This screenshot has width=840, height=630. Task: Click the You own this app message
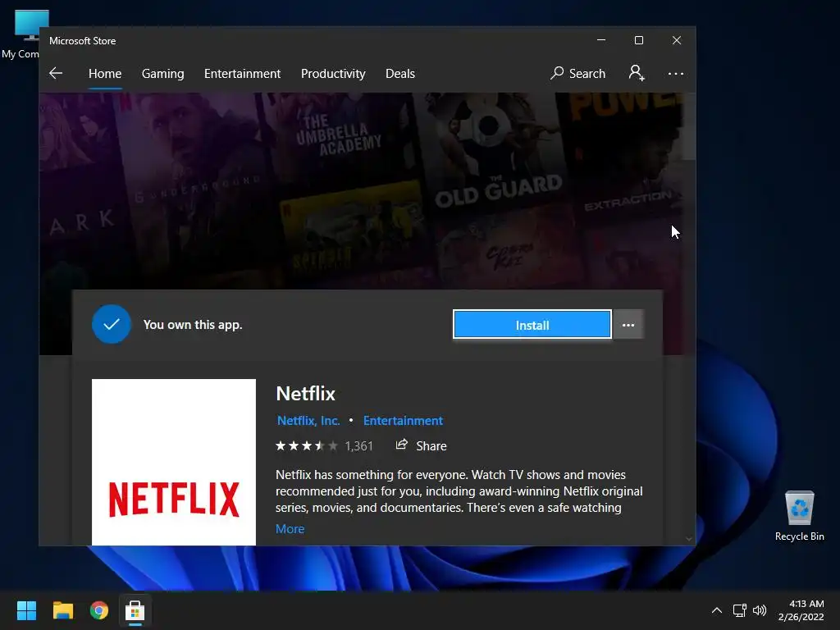coord(193,325)
